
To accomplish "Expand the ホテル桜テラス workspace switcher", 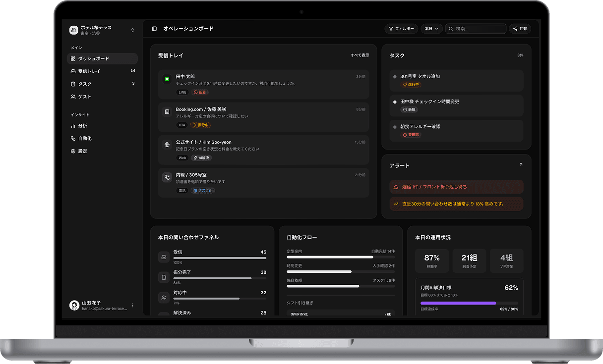I will [133, 30].
